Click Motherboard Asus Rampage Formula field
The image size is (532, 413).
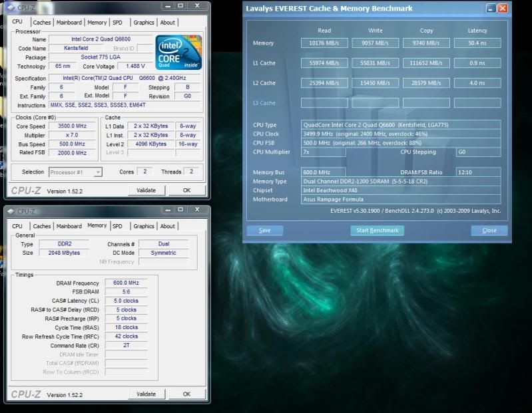[x=401, y=200]
